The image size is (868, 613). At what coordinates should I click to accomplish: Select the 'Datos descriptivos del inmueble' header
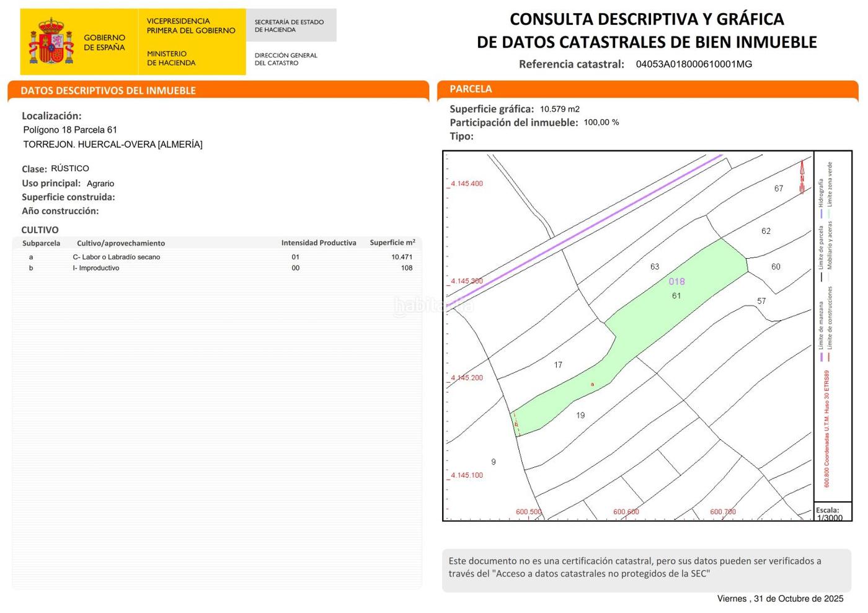point(108,91)
